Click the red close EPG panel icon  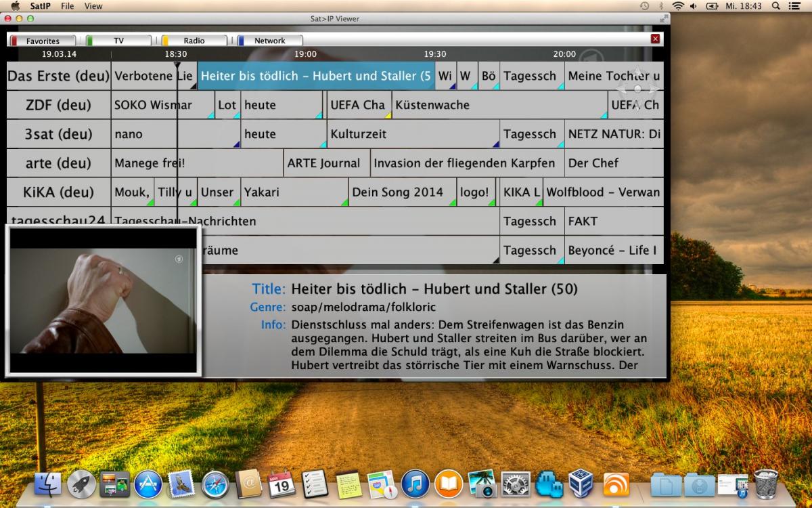pos(655,39)
